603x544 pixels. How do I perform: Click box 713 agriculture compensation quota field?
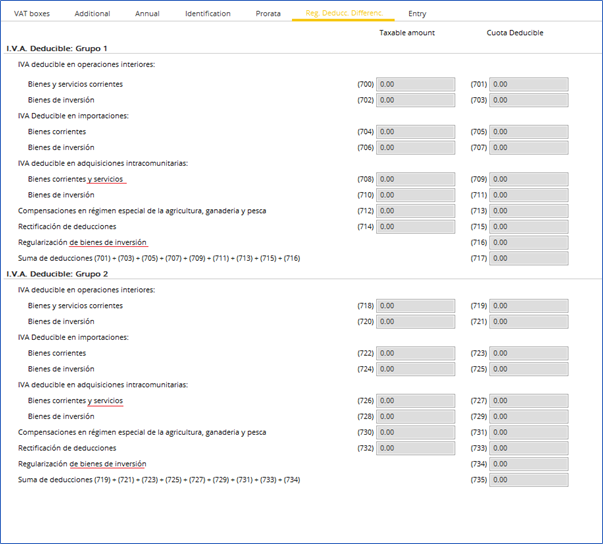529,211
